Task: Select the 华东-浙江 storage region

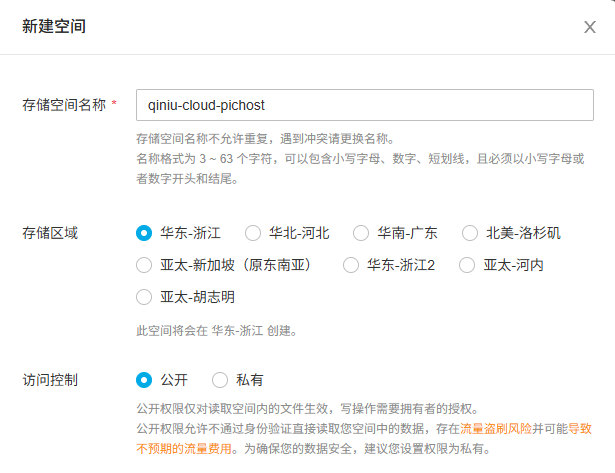Action: coord(144,233)
